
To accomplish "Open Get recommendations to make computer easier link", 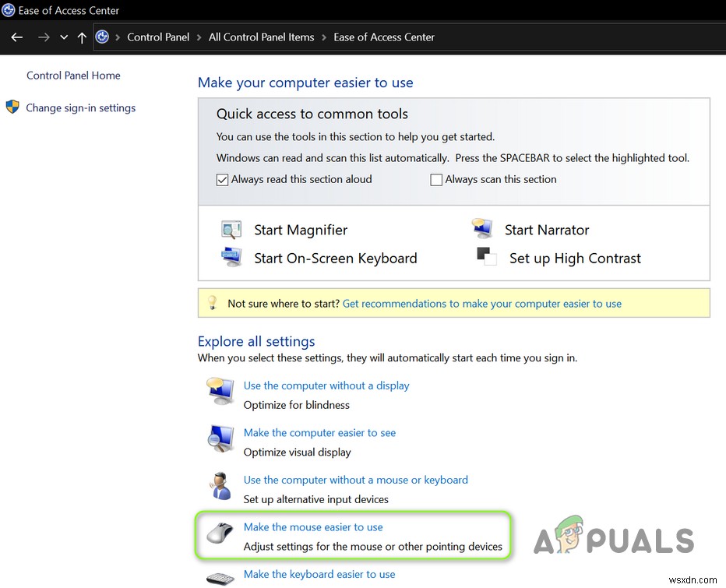I will (482, 304).
